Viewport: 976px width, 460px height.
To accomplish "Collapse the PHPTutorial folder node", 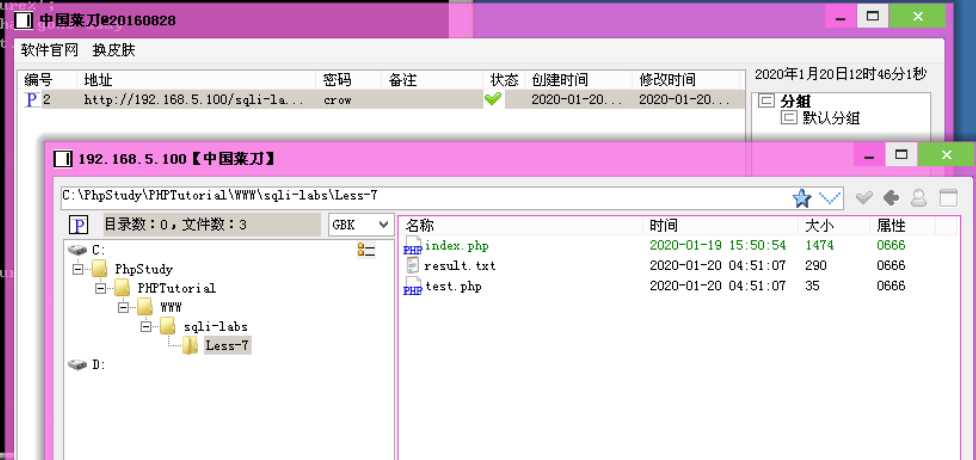I will click(x=101, y=288).
